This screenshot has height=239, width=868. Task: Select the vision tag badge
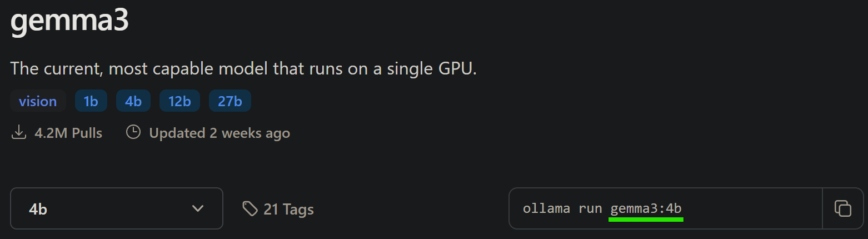38,101
